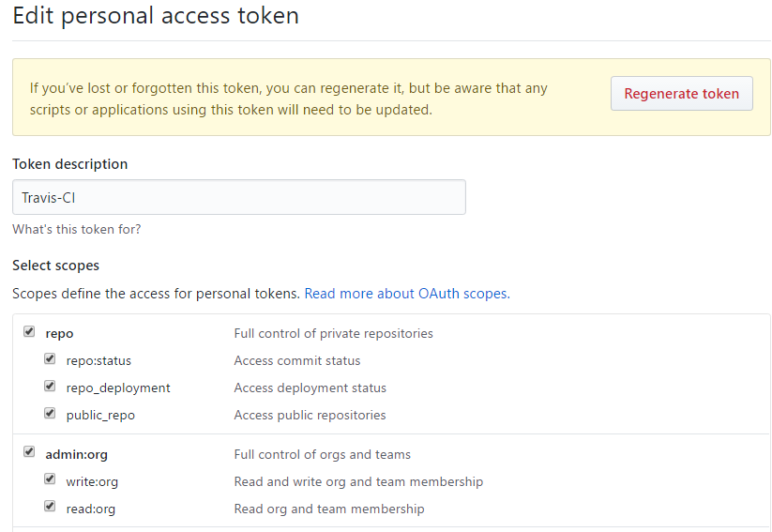The height and width of the screenshot is (532, 772).
Task: Click the "repo_deployment" label text
Action: pyautogui.click(x=118, y=388)
